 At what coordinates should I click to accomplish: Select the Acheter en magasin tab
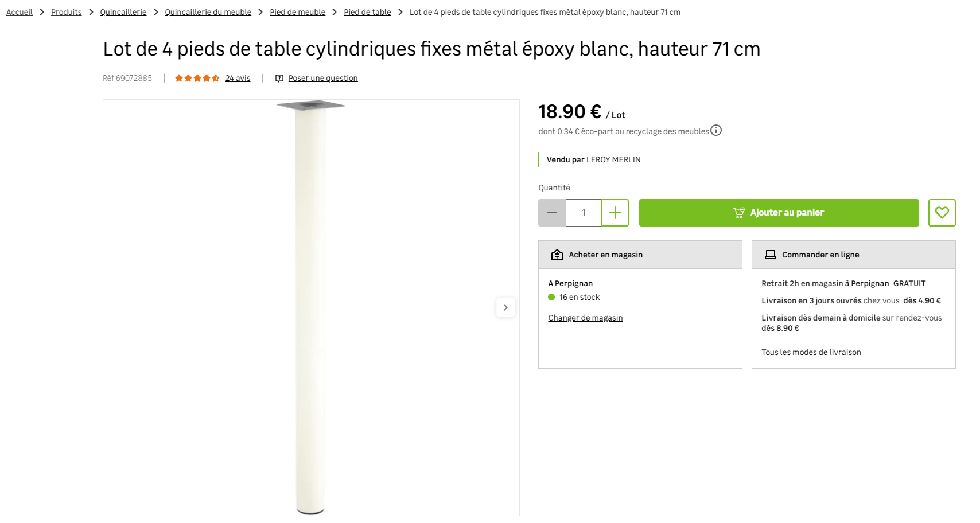coord(640,255)
